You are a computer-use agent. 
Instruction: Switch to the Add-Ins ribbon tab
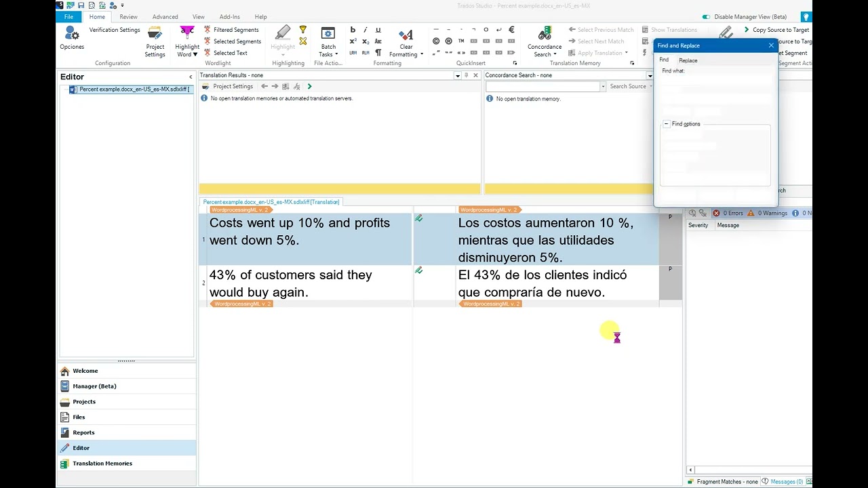tap(230, 17)
